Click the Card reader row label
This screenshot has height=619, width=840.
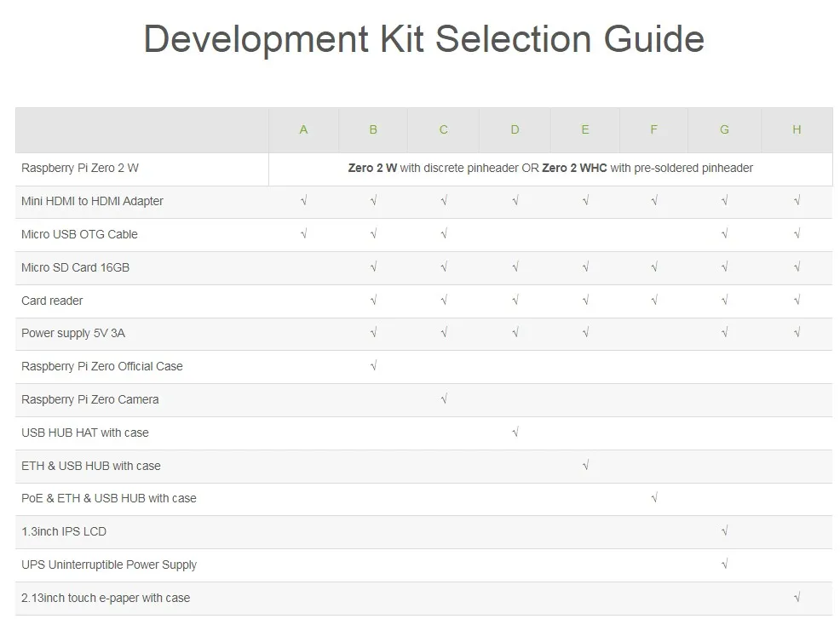coord(52,301)
